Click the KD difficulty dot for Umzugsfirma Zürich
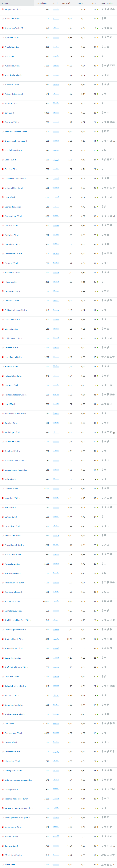117x868 pixels. coord(97,771)
